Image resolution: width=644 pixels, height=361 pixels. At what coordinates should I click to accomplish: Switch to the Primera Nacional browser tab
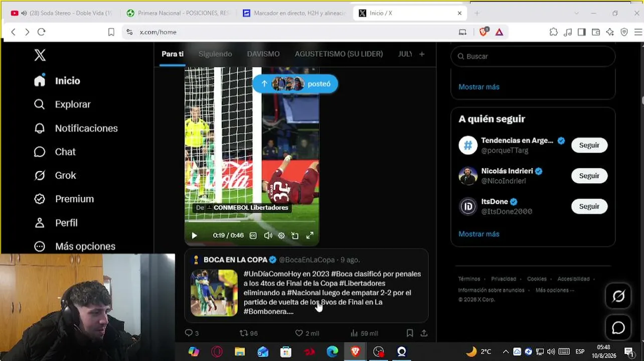point(179,13)
